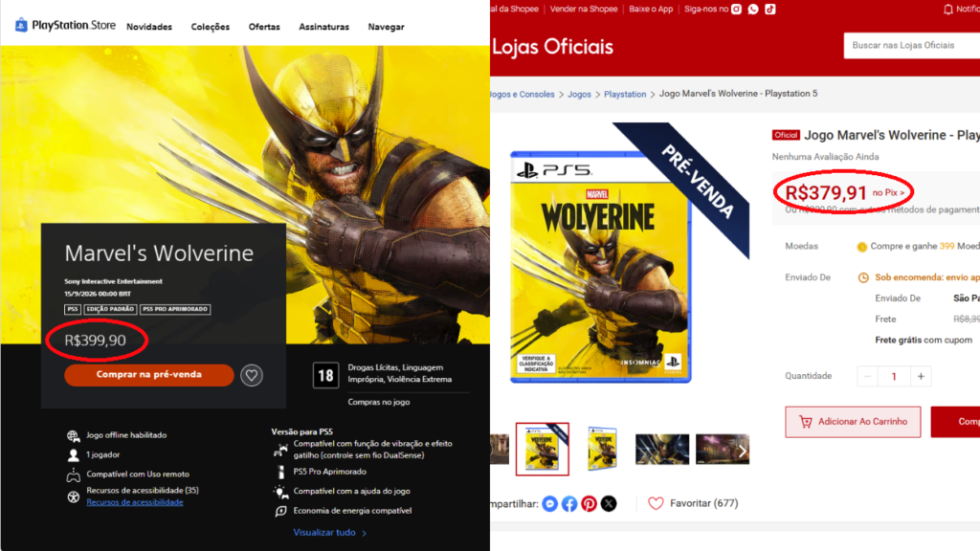Share product via Pinterest icon
The image size is (980, 551).
pyautogui.click(x=589, y=503)
